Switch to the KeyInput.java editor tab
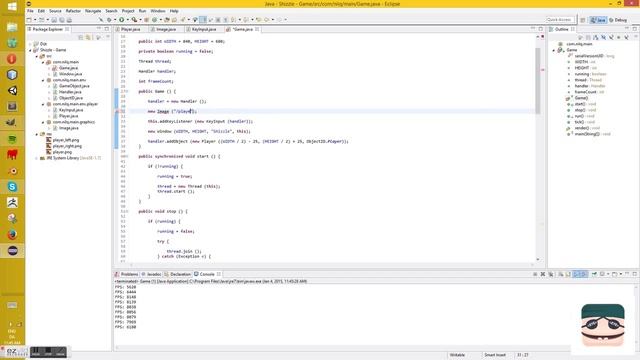 pos(203,29)
